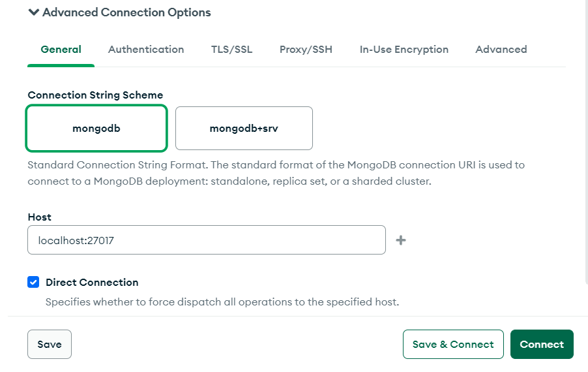Uncheck the Direct Connection checkbox
Screen dimensions: 588x372
click(x=33, y=283)
